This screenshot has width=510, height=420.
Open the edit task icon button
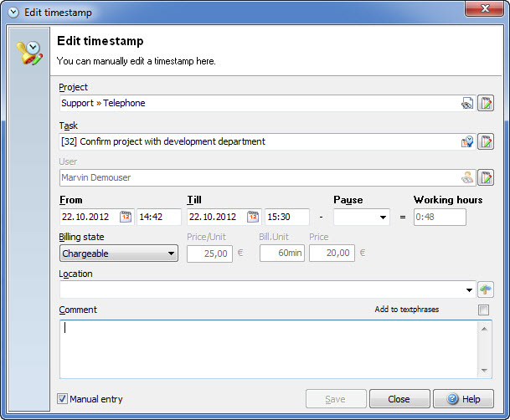486,141
